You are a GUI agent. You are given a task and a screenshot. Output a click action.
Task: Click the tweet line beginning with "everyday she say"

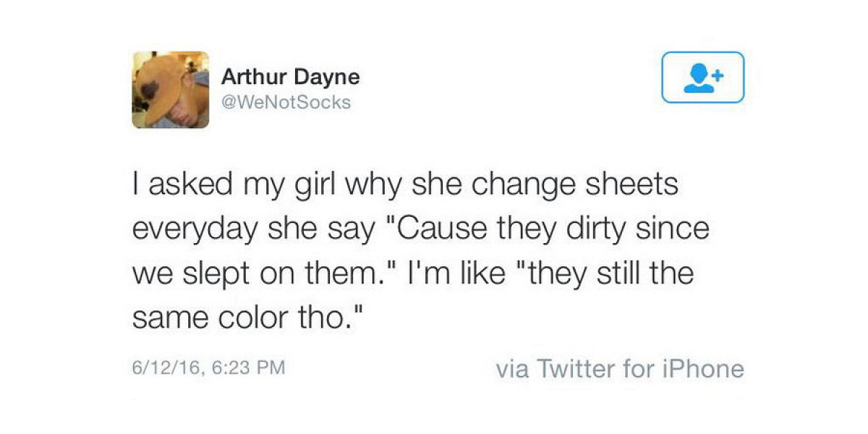tap(420, 230)
